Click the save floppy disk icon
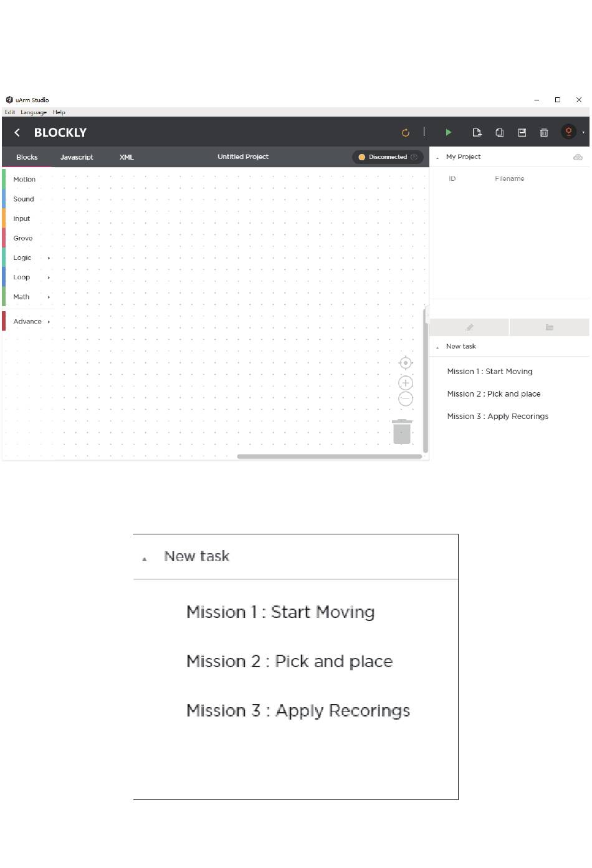The width and height of the screenshot is (592, 868). click(x=522, y=132)
